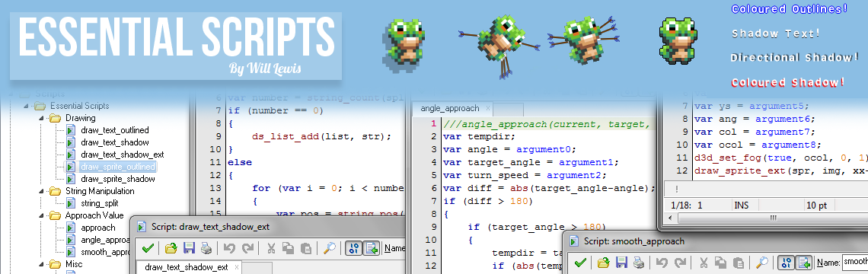Save script icon in draw_text_shadow_ext toolbar
This screenshot has width=868, height=274.
click(189, 248)
